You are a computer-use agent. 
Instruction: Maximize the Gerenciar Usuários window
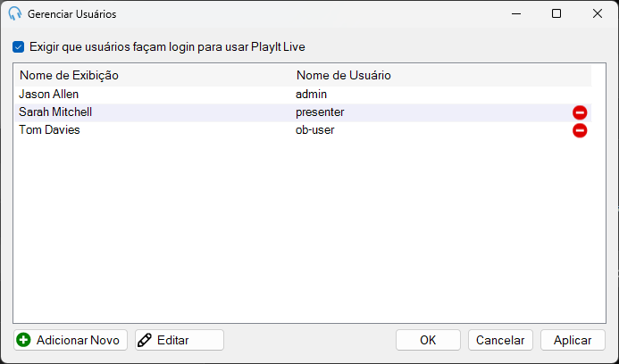[x=556, y=13]
